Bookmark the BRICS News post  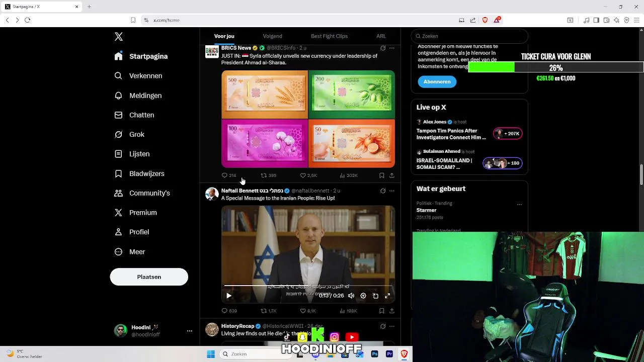[x=381, y=175]
